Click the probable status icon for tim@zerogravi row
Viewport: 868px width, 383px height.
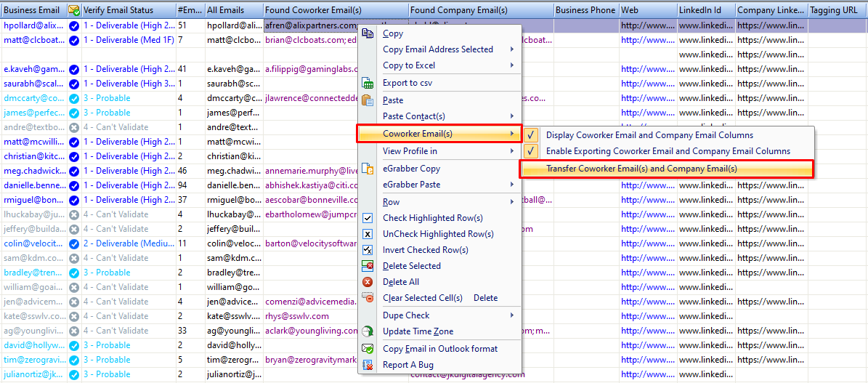pos(73,360)
